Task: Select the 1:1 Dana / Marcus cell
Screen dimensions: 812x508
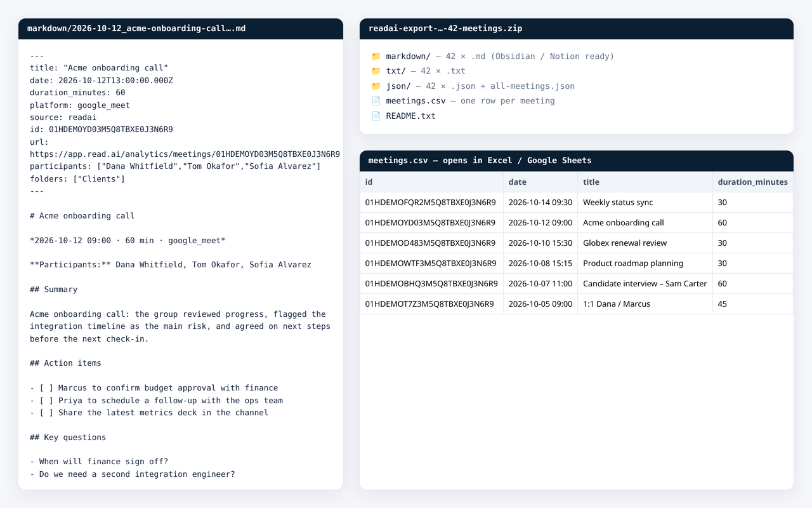Action: 645,304
